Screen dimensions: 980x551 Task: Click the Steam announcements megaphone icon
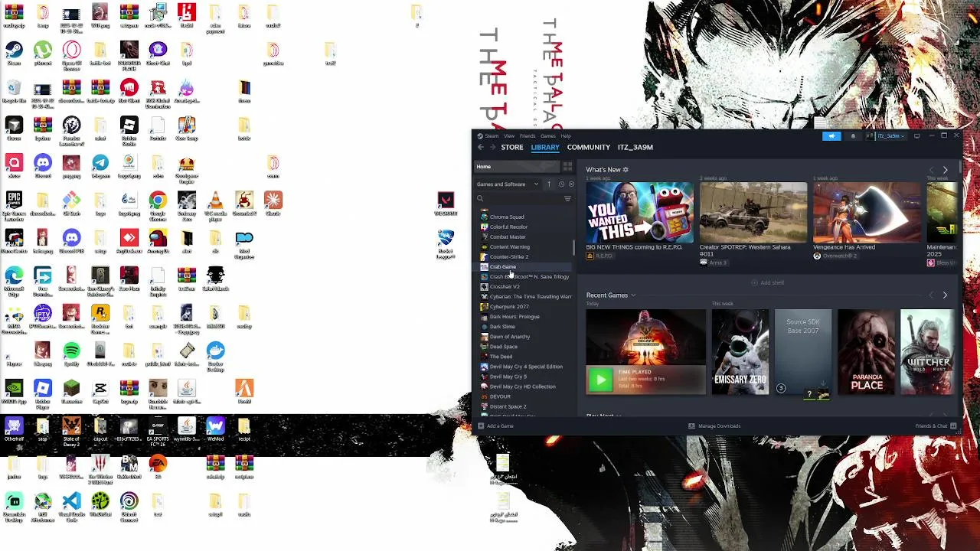(x=831, y=136)
